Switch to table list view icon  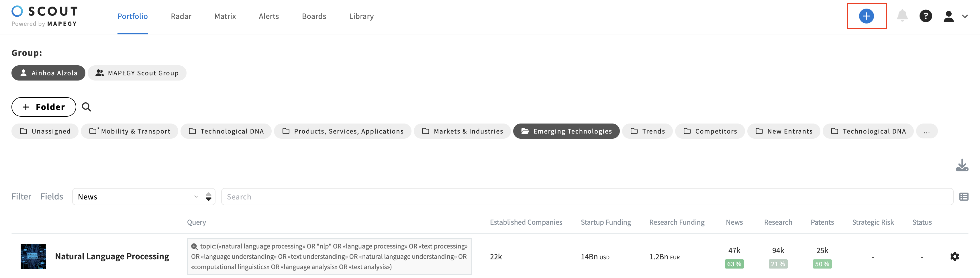(x=964, y=197)
